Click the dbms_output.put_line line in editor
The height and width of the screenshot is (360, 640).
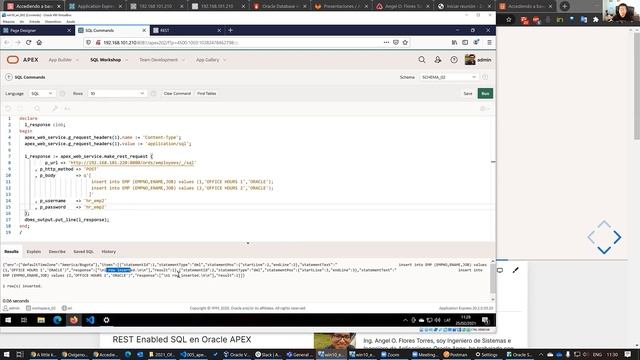pyautogui.click(x=67, y=220)
